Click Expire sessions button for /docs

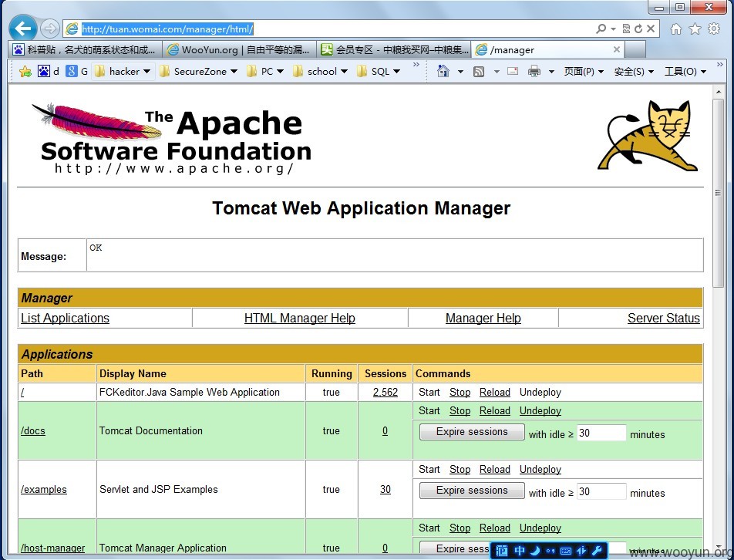[472, 432]
